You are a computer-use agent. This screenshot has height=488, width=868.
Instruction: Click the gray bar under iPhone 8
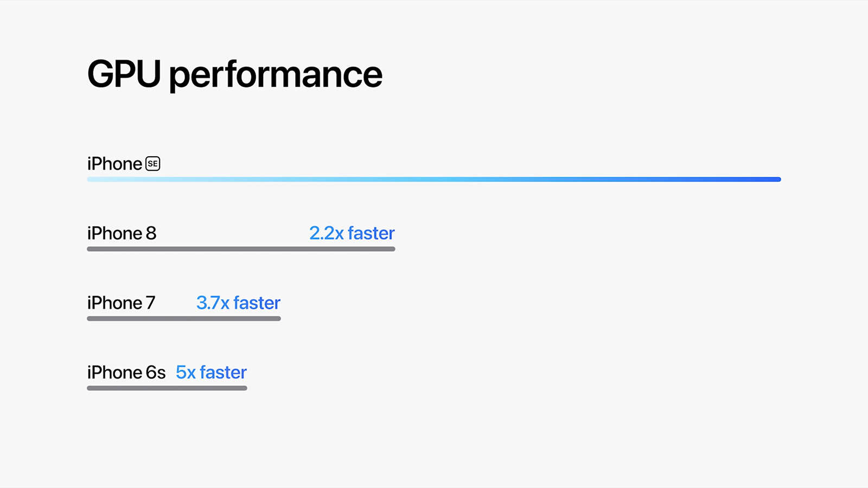[241, 249]
